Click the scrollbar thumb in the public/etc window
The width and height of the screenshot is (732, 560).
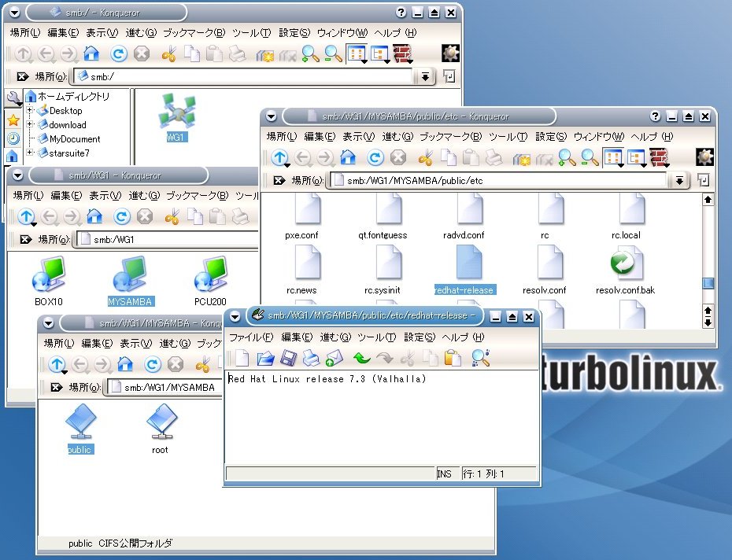tap(708, 283)
